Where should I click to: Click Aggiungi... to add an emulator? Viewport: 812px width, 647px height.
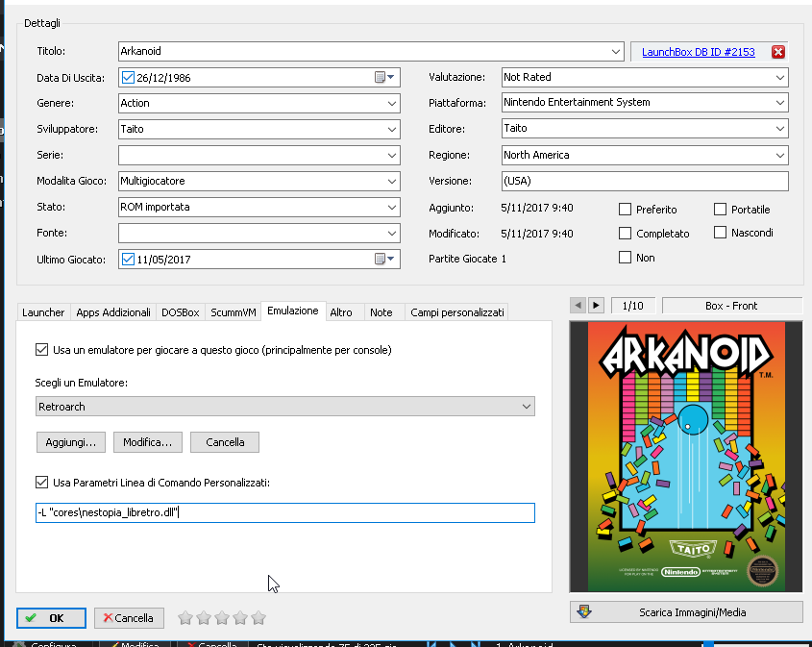tap(71, 442)
